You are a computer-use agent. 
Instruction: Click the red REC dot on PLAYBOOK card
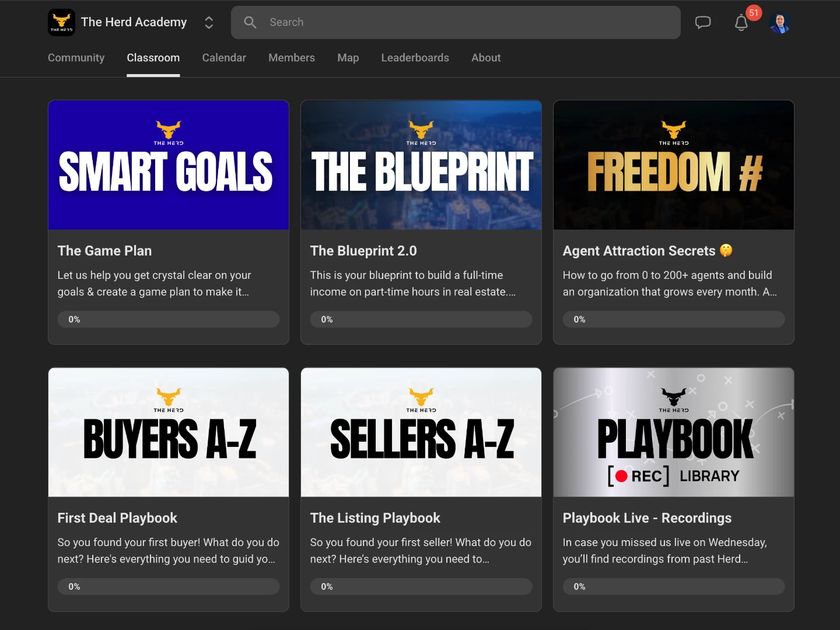pyautogui.click(x=621, y=476)
